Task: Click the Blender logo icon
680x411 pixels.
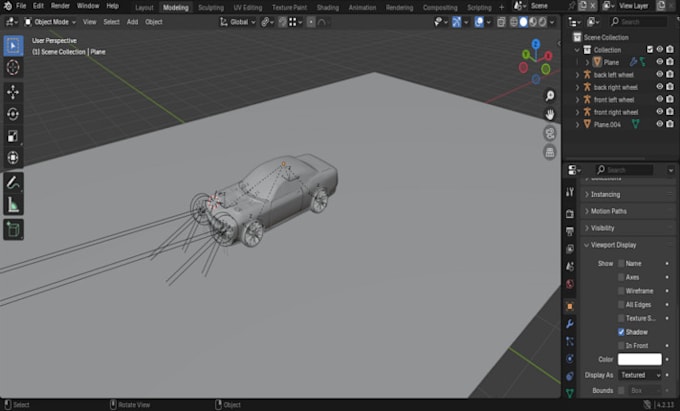Action: [x=7, y=6]
